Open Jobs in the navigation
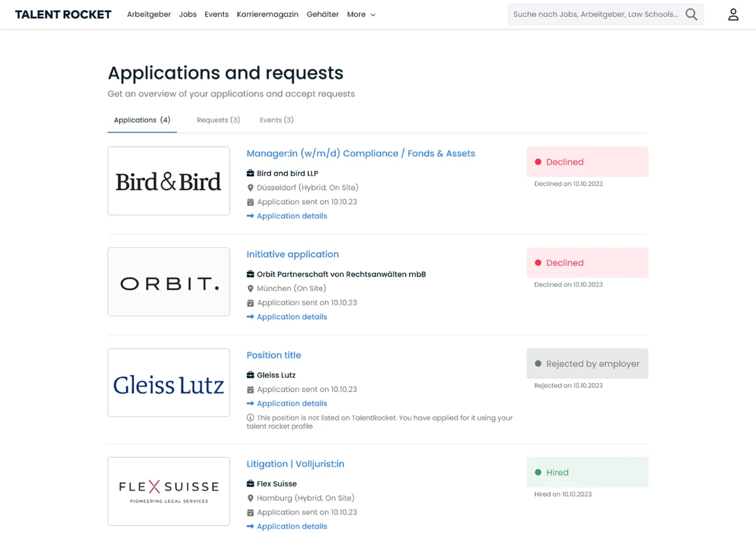This screenshot has height=551, width=756. click(188, 14)
